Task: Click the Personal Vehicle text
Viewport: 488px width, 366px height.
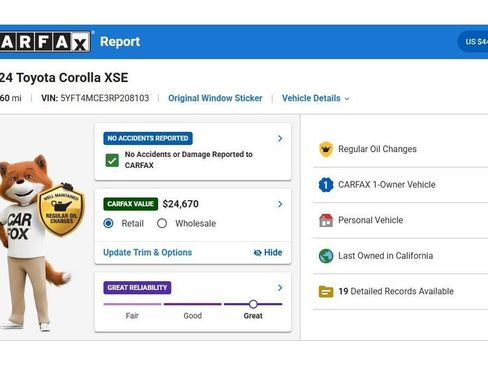Action: click(x=371, y=220)
